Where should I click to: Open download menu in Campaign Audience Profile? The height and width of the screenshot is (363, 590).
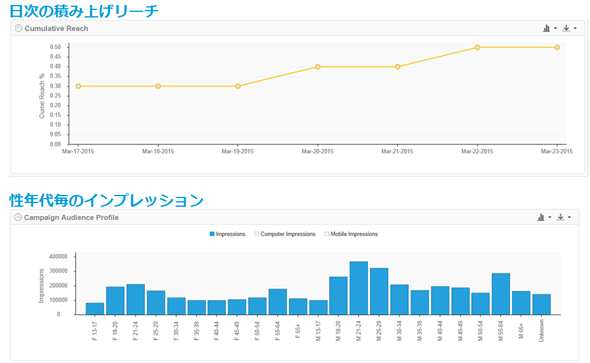[560, 217]
